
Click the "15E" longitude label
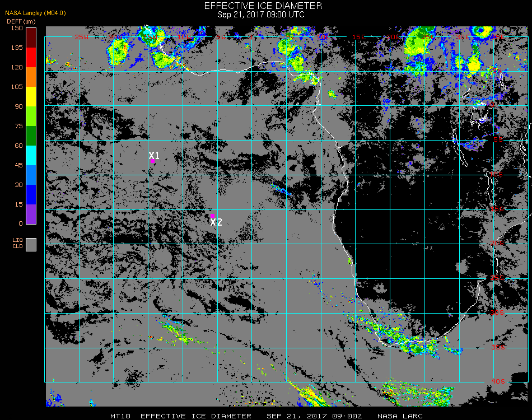[x=359, y=37]
